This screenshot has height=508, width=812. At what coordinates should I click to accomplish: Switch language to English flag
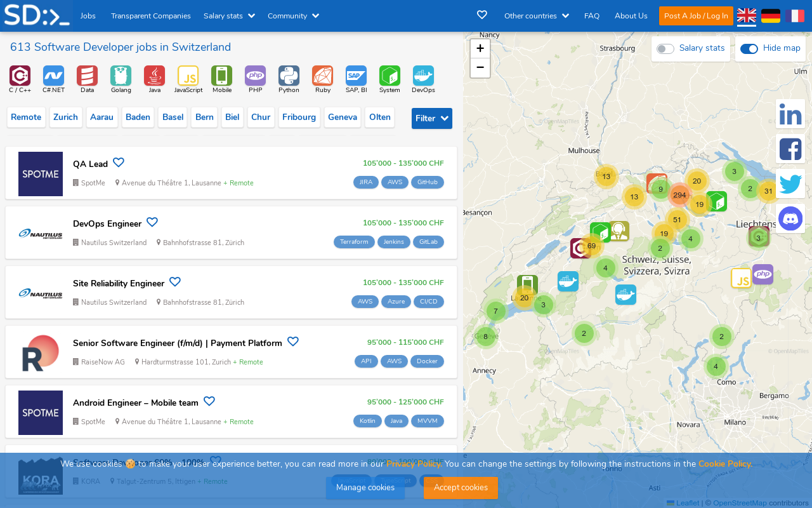747,16
